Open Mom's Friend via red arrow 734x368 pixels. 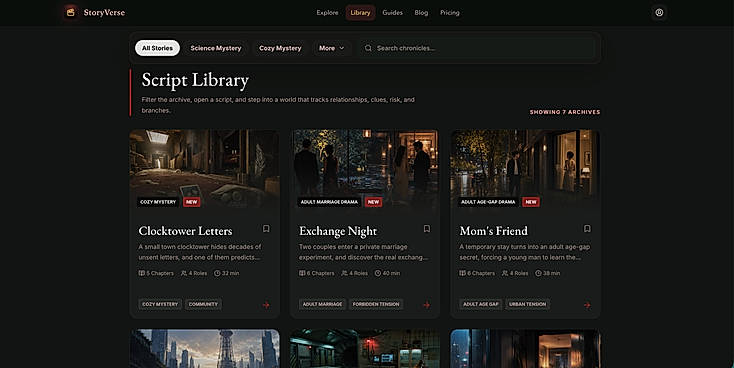(x=587, y=305)
